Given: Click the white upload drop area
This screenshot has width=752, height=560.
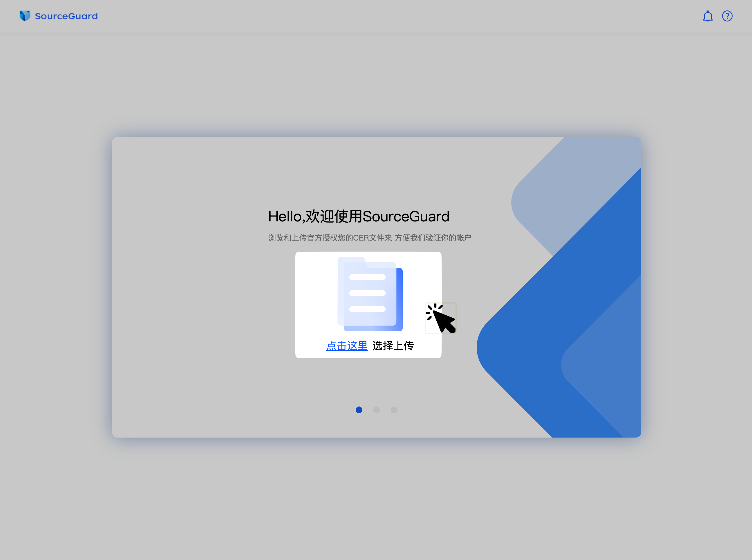Looking at the screenshot, I should coord(315,305).
